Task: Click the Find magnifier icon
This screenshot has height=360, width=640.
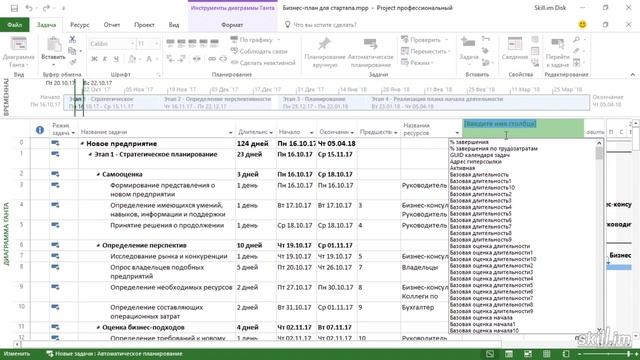Action: coord(576,40)
